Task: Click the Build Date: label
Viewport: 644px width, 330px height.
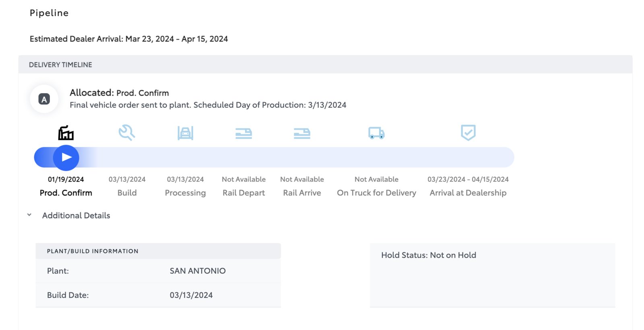Action: point(68,295)
